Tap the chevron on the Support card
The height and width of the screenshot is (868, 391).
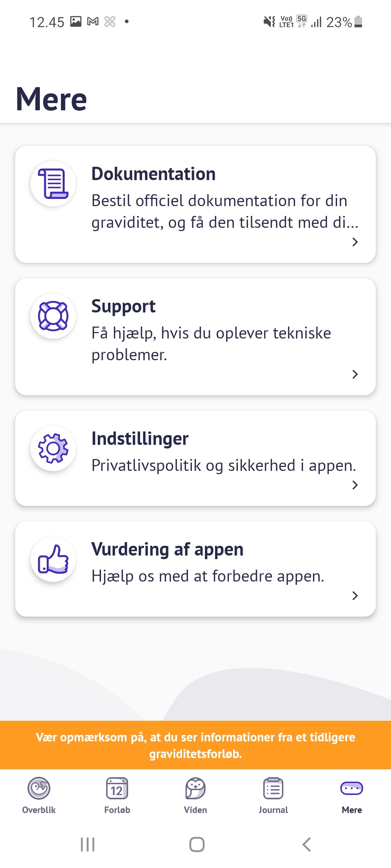[355, 374]
